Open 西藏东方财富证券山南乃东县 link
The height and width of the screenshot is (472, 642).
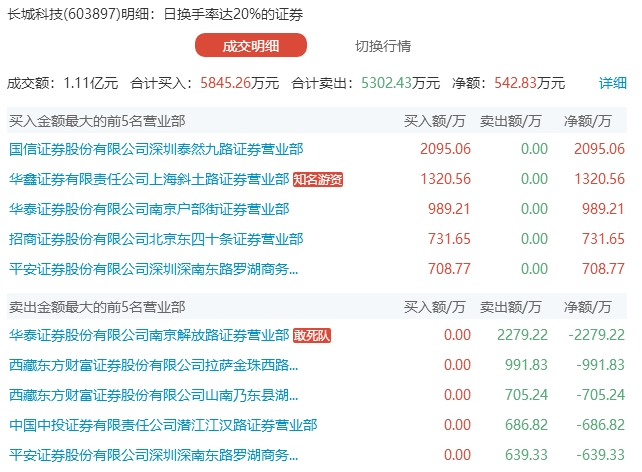click(154, 395)
